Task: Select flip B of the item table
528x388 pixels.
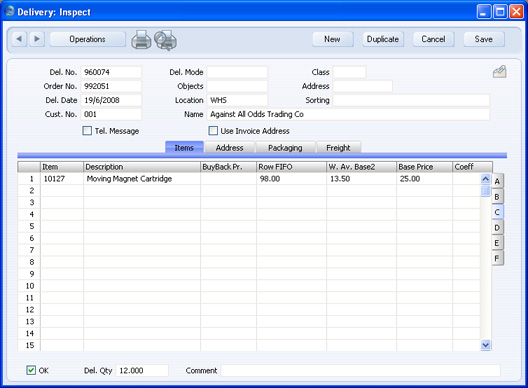Action: coord(497,197)
